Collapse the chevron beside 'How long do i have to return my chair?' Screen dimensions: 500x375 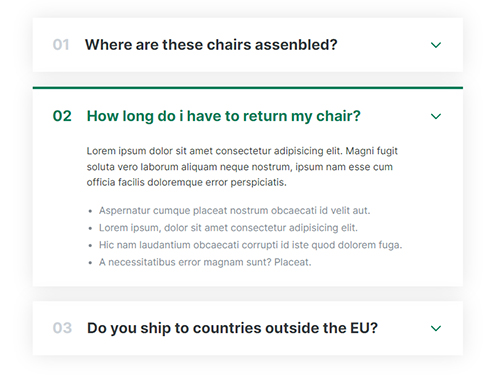436,116
